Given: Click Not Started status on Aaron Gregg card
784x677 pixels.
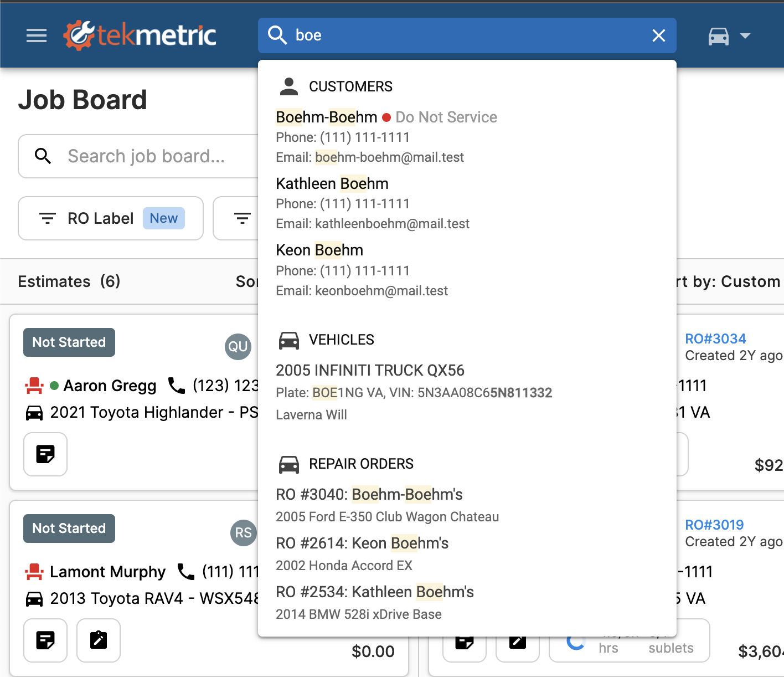Looking at the screenshot, I should tap(69, 342).
